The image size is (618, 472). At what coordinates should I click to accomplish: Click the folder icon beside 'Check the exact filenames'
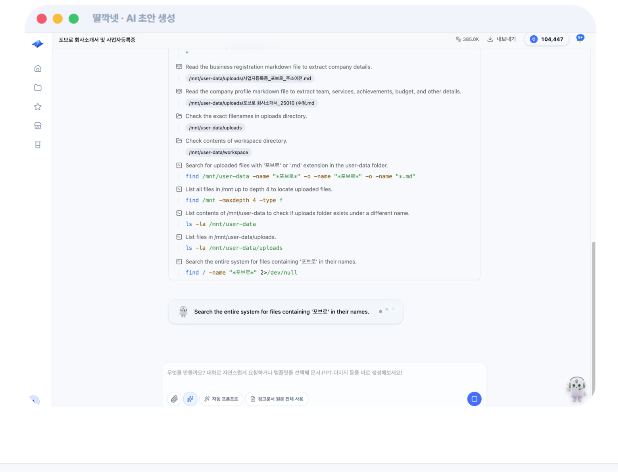[x=179, y=116]
